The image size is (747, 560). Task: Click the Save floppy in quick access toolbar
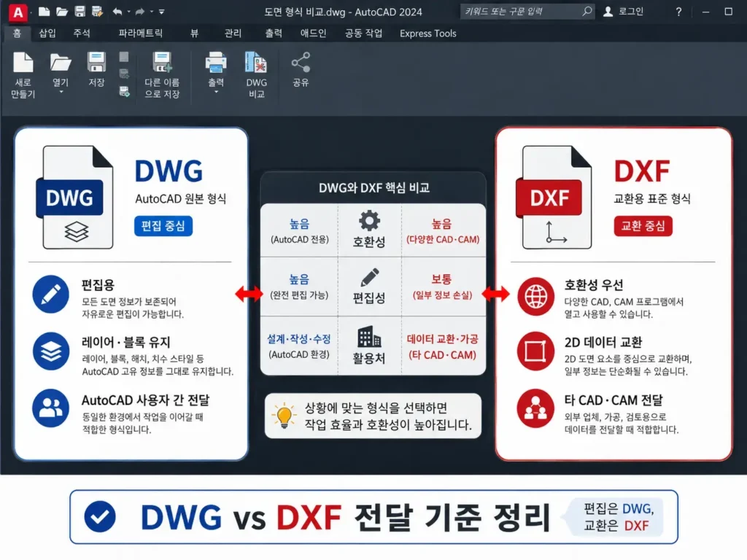(80, 12)
